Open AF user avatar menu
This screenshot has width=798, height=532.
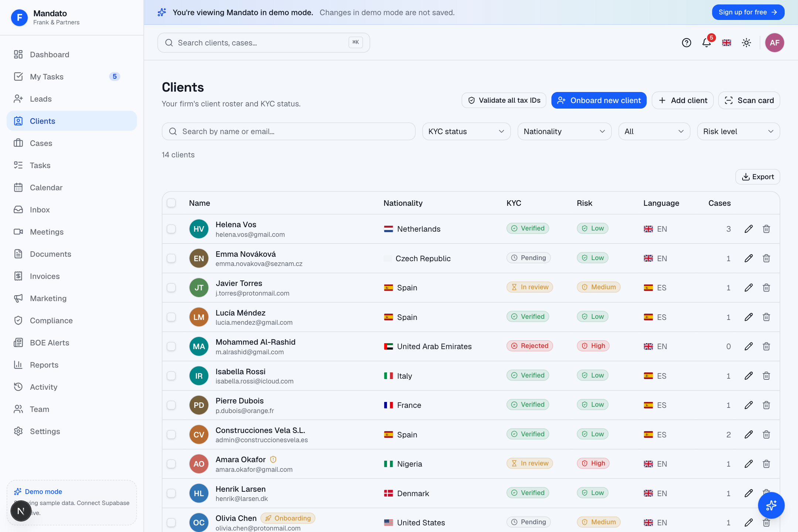click(x=775, y=43)
